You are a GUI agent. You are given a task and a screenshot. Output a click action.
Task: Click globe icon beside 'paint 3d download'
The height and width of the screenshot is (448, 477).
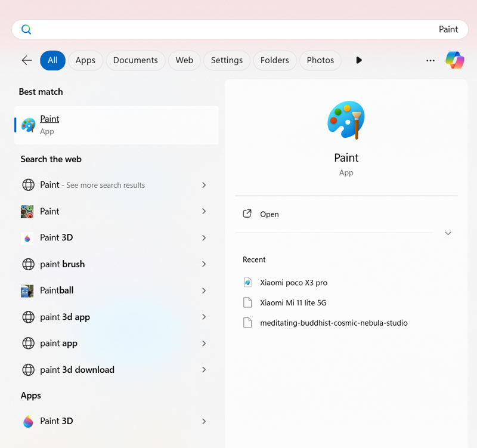pyautogui.click(x=28, y=370)
